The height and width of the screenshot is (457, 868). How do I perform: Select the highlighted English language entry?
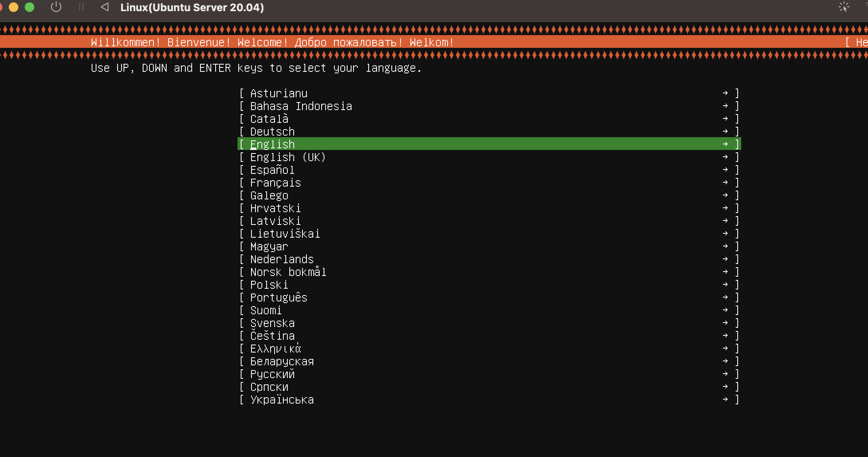[x=273, y=144]
